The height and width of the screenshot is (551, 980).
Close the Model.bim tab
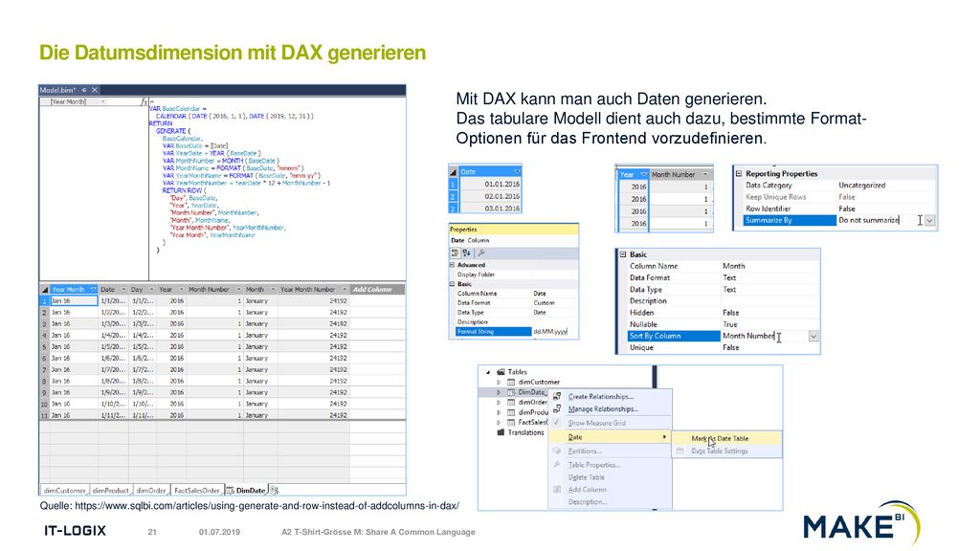point(95,90)
